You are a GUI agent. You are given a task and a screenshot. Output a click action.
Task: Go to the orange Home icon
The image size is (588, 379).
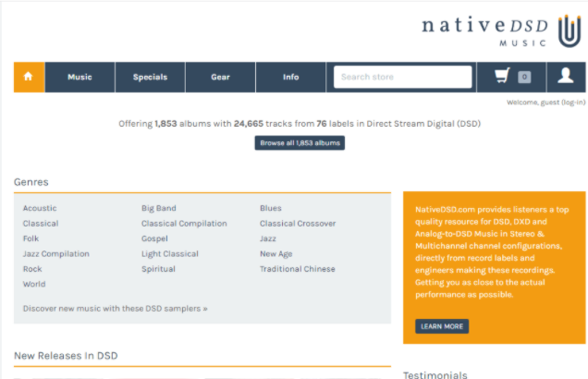(29, 77)
